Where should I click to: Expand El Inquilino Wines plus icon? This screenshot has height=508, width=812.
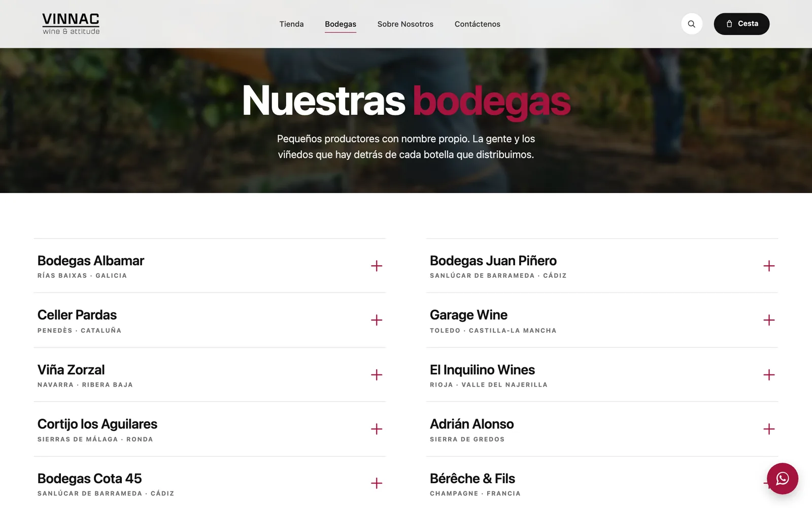coord(769,375)
